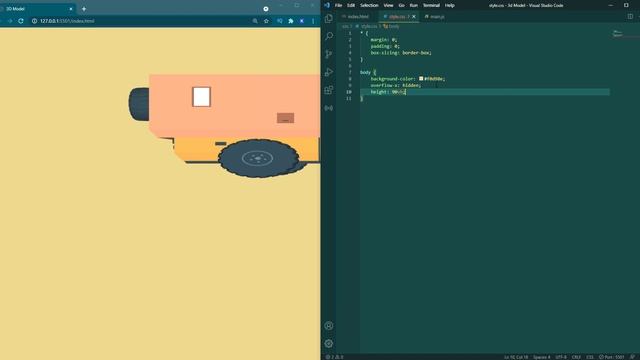Click the Live Server Port status item

(x=612, y=357)
